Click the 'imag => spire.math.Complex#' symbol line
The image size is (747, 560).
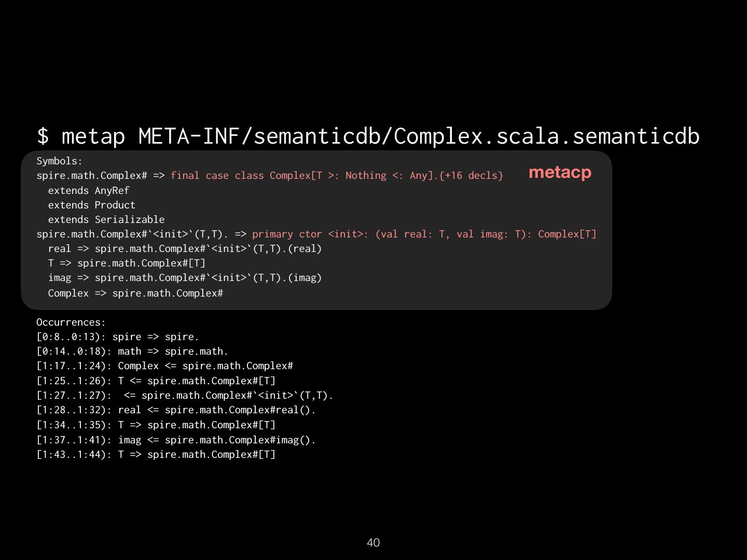coord(185,278)
